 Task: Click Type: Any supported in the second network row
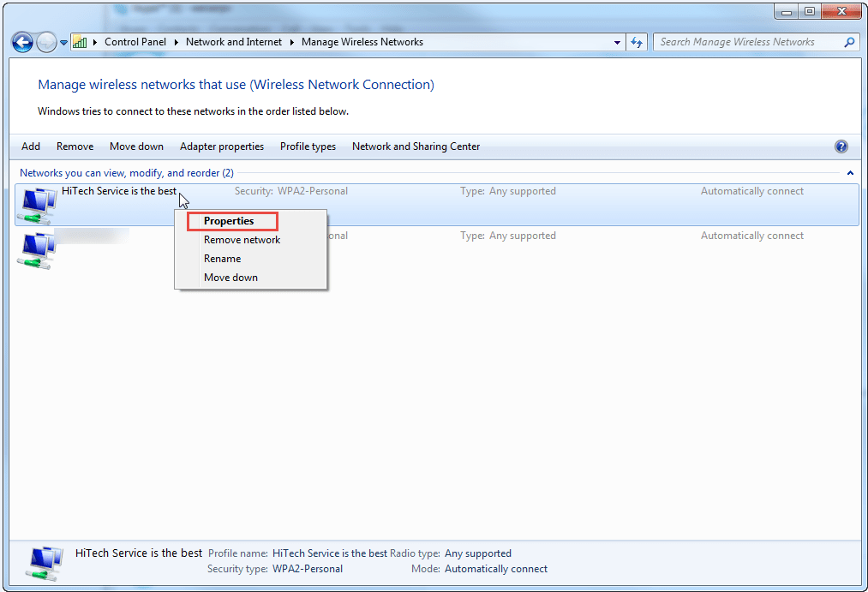click(x=507, y=236)
